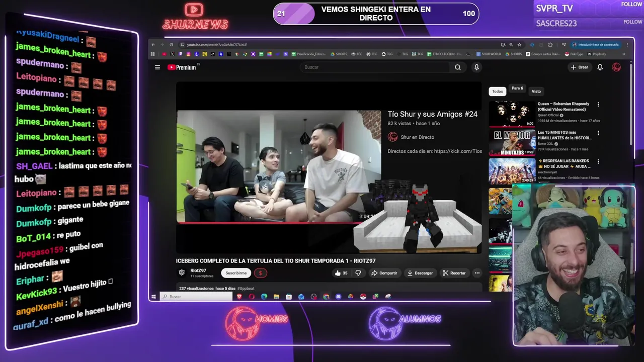Open the Pokeball app on taskbar
This screenshot has width=644, height=362.
(x=363, y=297)
